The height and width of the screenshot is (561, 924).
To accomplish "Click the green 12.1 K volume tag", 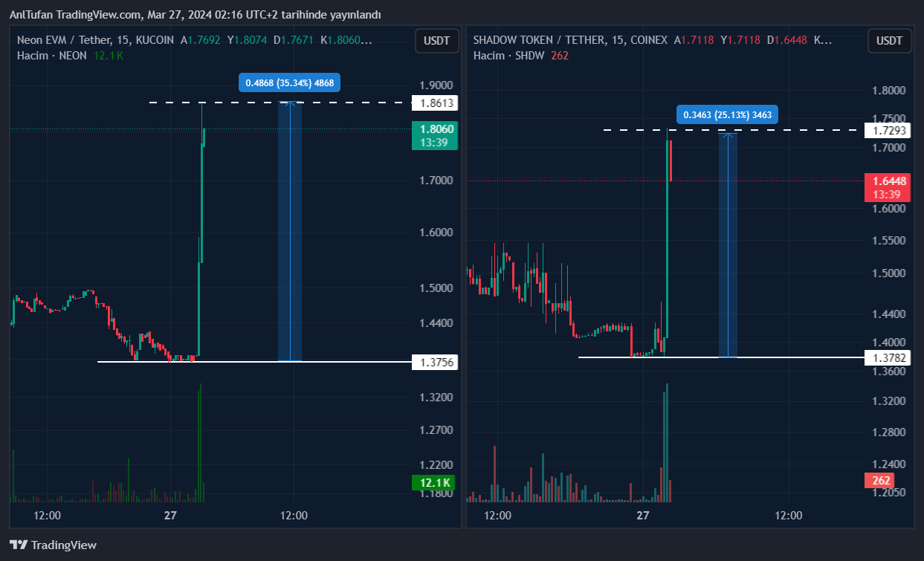I will click(434, 484).
